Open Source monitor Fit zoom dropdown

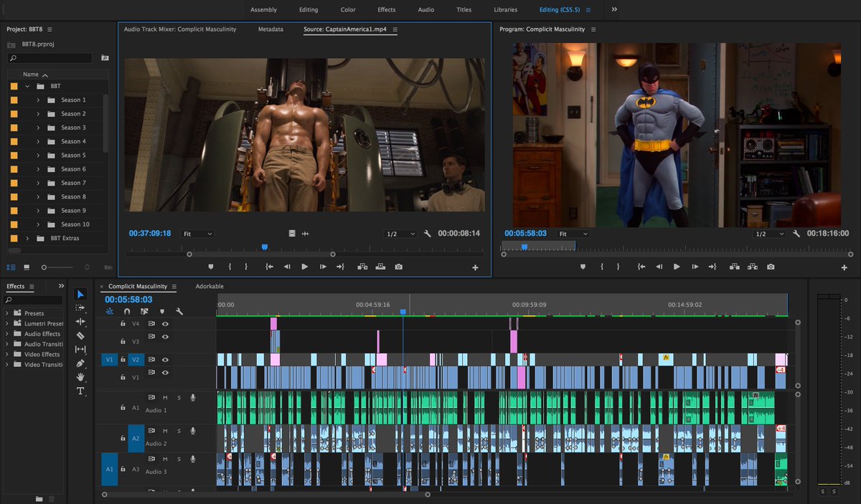tap(197, 234)
